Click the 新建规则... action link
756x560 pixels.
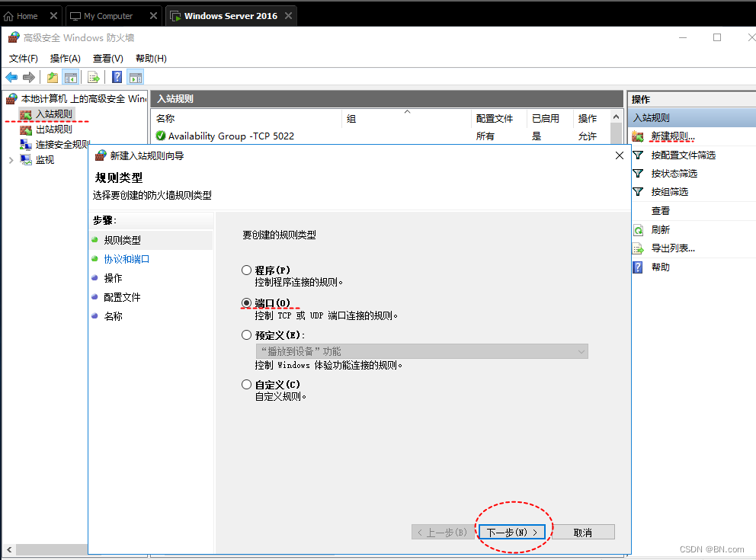point(673,136)
